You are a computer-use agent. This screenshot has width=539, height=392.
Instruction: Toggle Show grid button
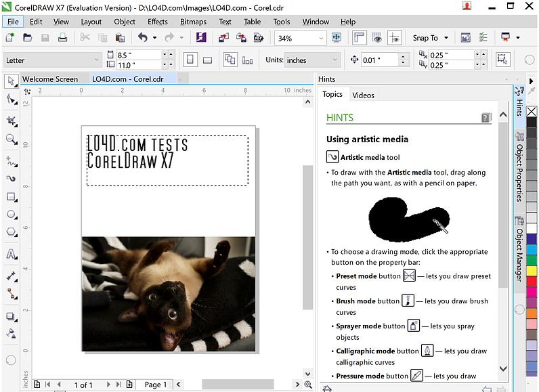pos(376,37)
